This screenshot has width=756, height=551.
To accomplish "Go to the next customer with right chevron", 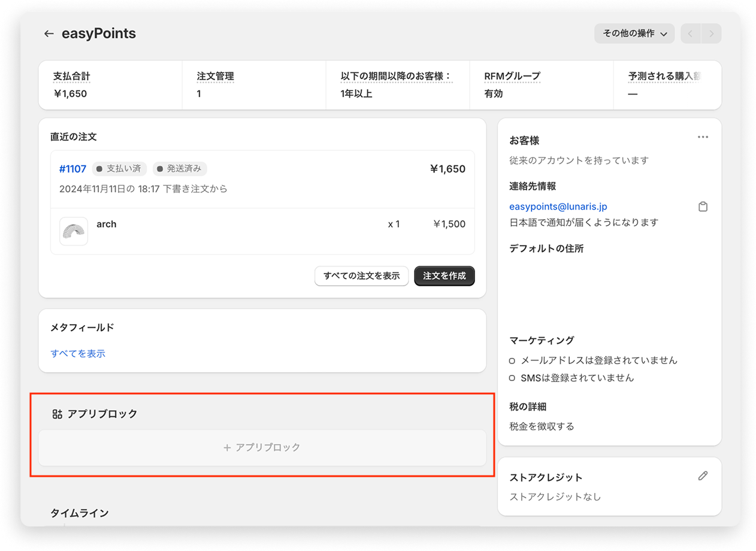I will 711,34.
